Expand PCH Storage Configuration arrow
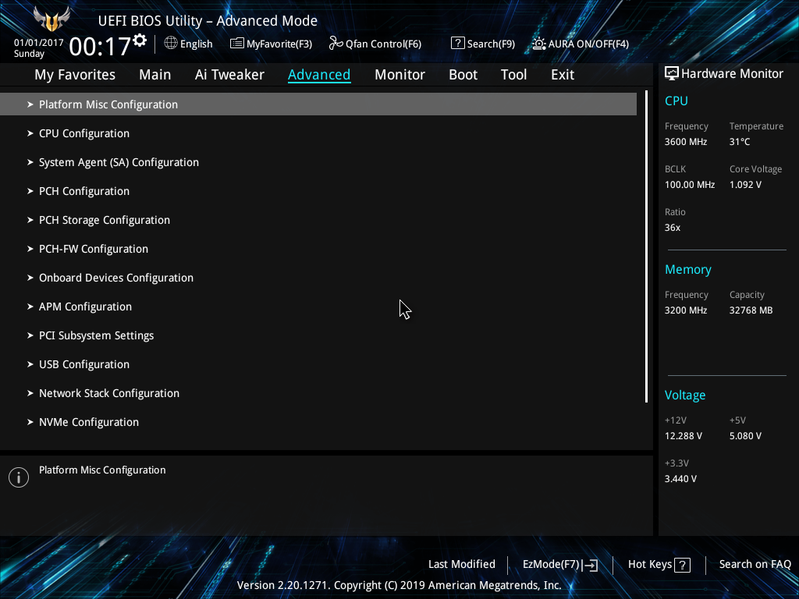 click(x=30, y=220)
